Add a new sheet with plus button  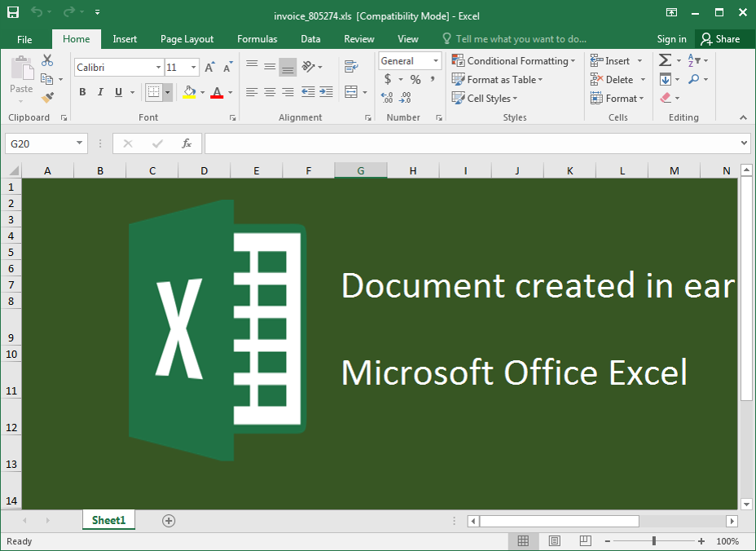tap(169, 521)
